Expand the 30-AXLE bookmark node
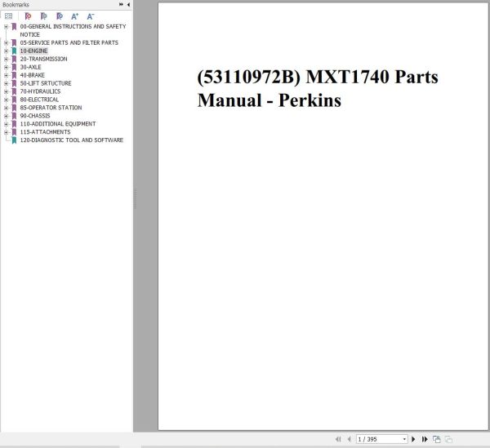This screenshot has height=448, width=490. (x=6, y=67)
